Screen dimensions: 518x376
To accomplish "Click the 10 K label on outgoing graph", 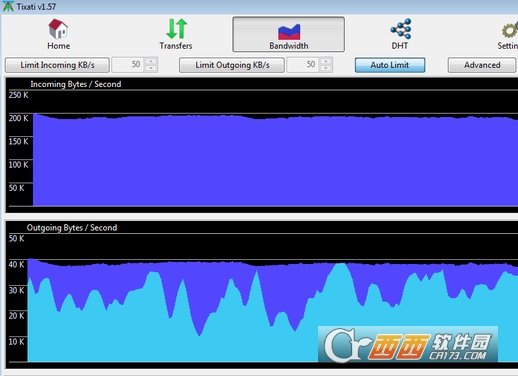I will click(x=17, y=341).
